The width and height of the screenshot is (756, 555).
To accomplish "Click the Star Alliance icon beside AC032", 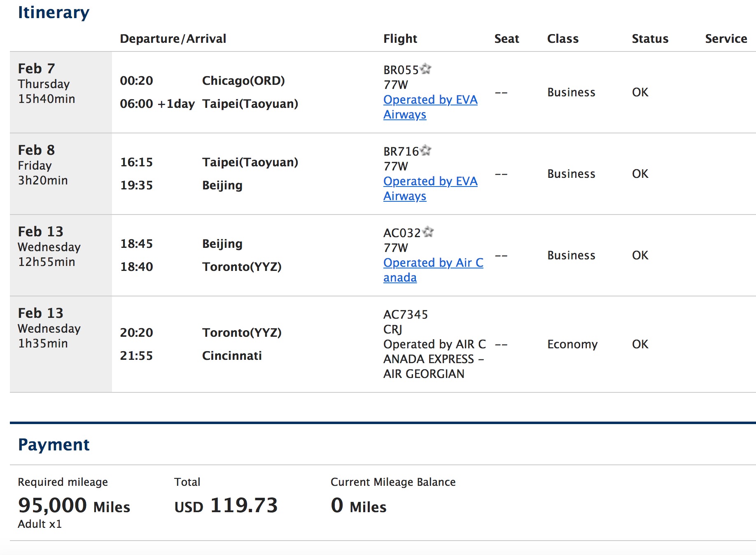I will 428,232.
